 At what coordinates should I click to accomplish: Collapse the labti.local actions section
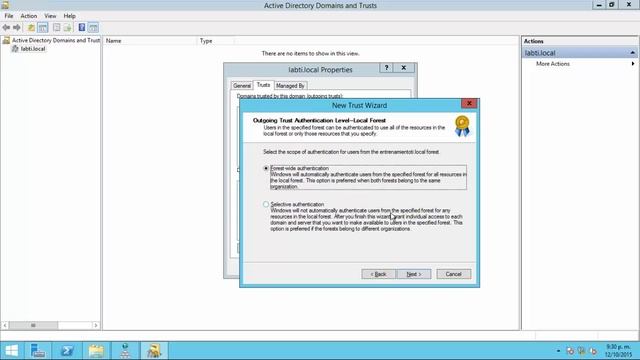[632, 53]
